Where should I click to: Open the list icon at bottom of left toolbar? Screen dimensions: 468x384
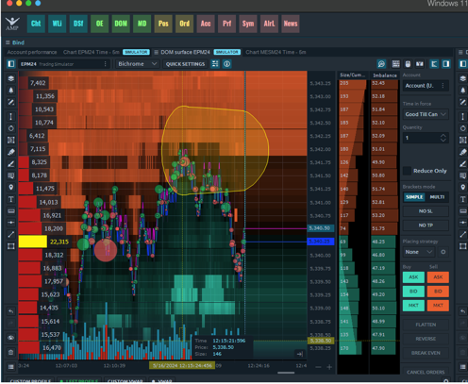click(11, 367)
